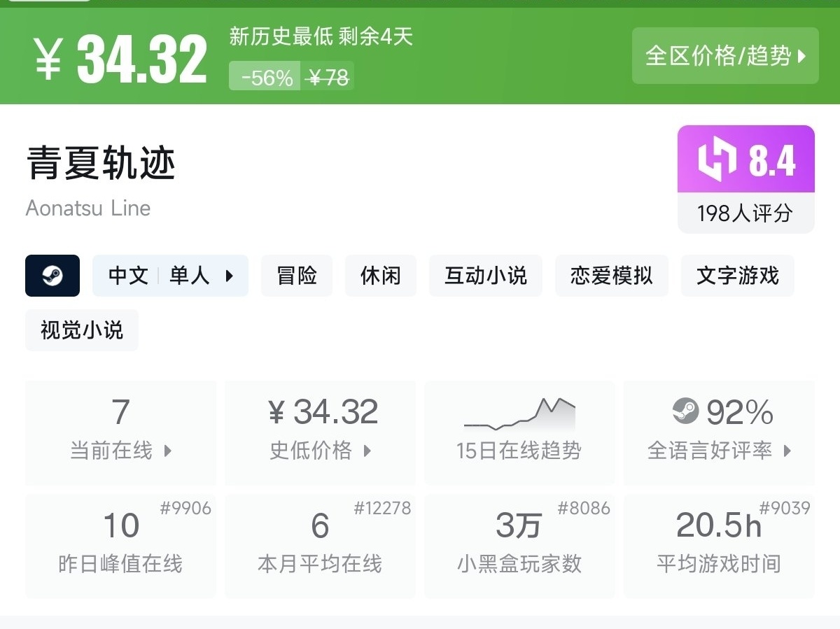840x629 pixels.
Task: Open the 小黑盒玩家数 stat card
Action: coord(519,546)
